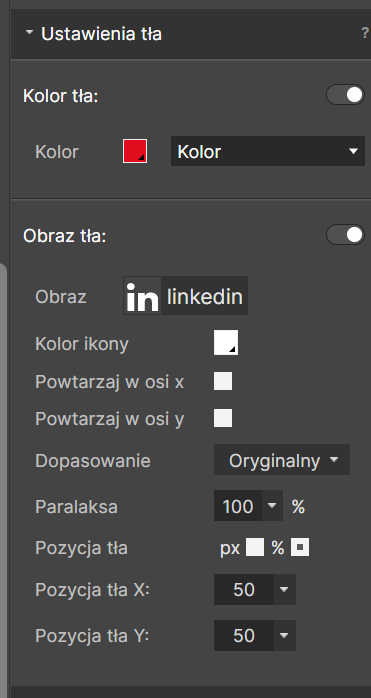Open the Pozycja tła X dropdown arrow

click(285, 589)
